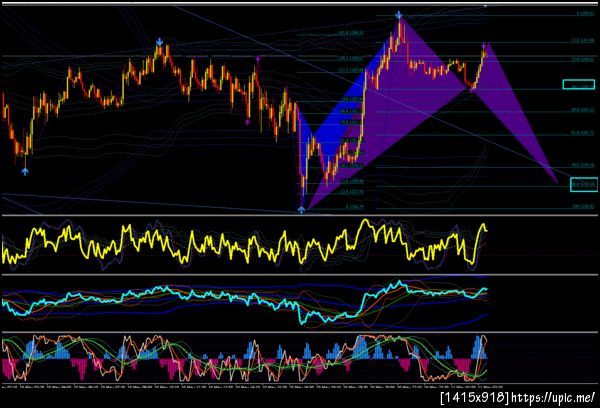This screenshot has height=408, width=600.
Task: Select the blue up arrow under the far-left low
Action: point(25,172)
